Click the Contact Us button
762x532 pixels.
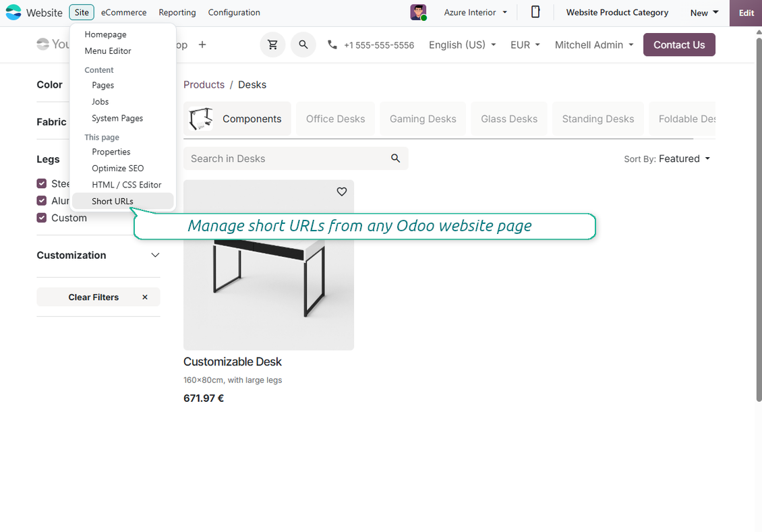click(x=679, y=45)
